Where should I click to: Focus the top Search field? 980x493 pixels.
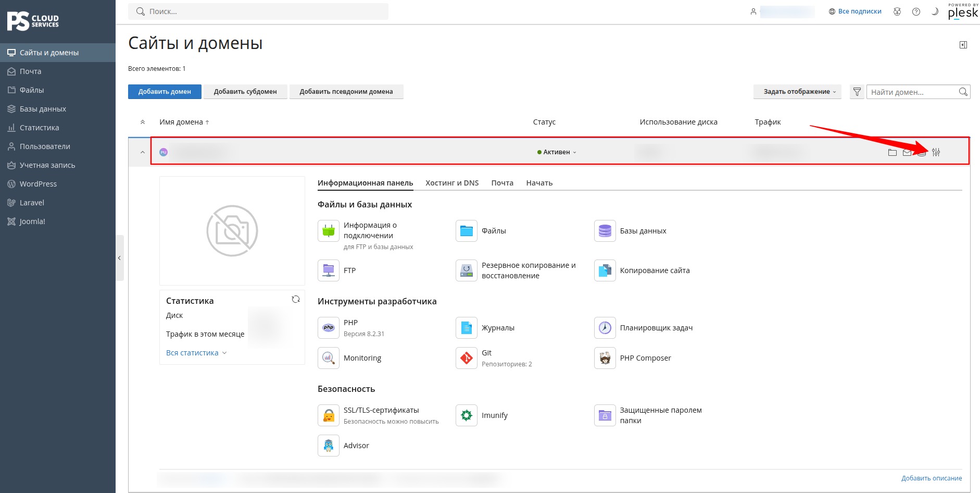pyautogui.click(x=258, y=11)
